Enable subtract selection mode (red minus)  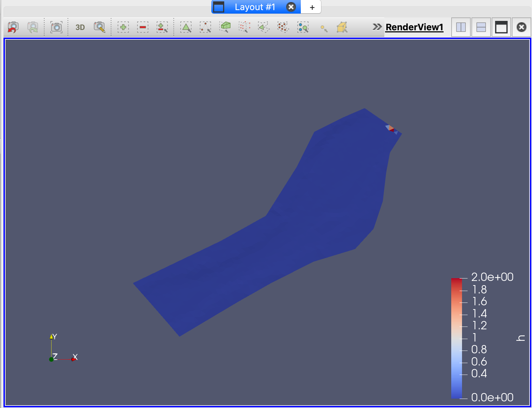(142, 27)
